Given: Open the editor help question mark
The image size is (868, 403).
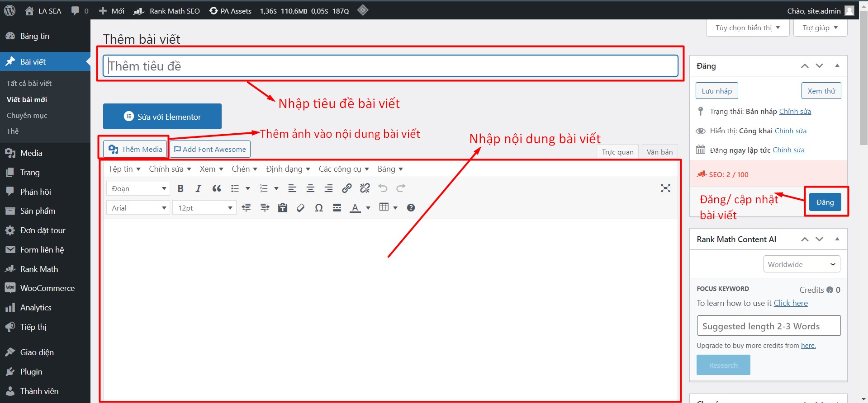Looking at the screenshot, I should click(411, 208).
